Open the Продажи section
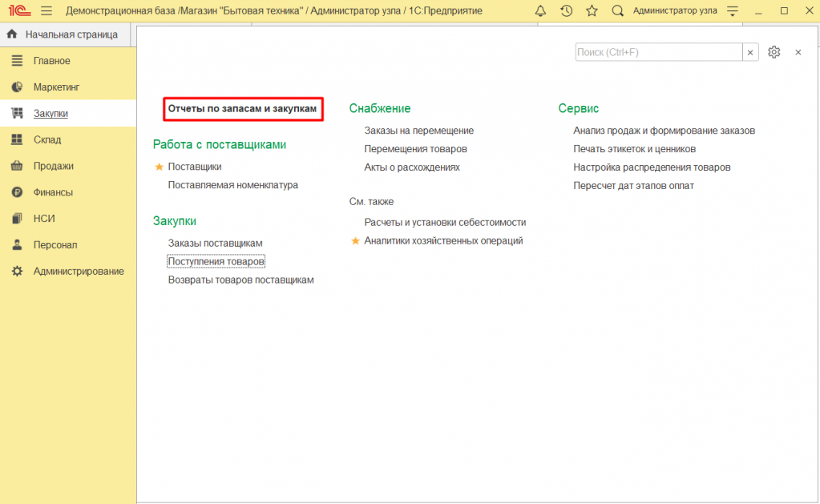Image resolution: width=820 pixels, height=504 pixels. click(53, 166)
